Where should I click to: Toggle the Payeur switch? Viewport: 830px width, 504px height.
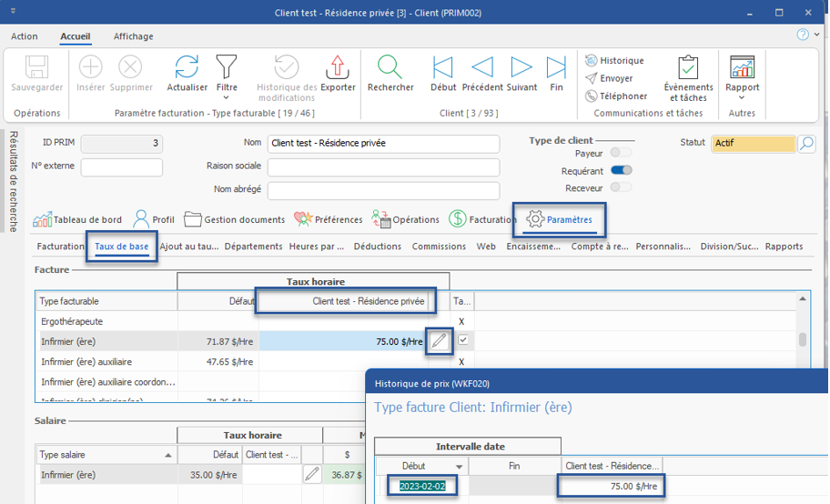point(622,154)
